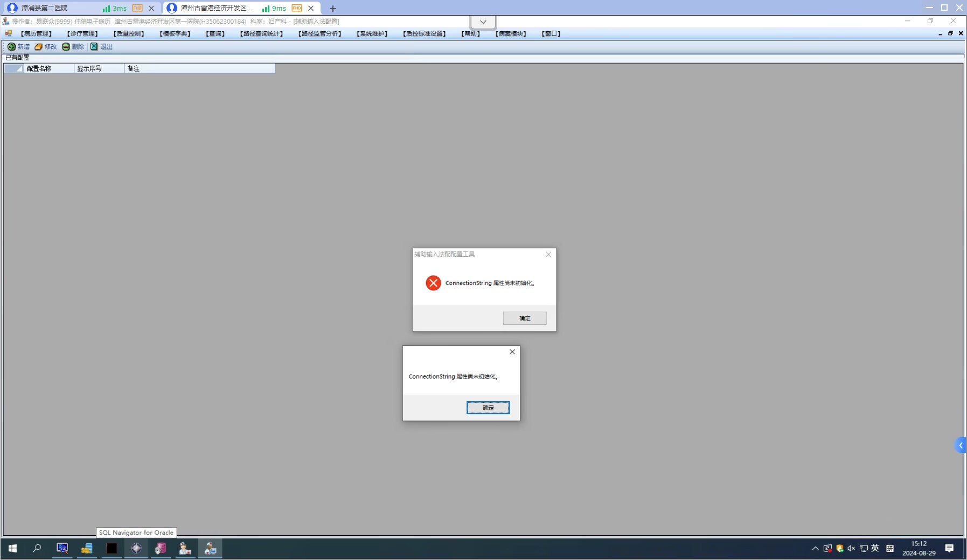Click the FHD badge on the 9ms tab
The width and height of the screenshot is (967, 560).
tap(297, 8)
